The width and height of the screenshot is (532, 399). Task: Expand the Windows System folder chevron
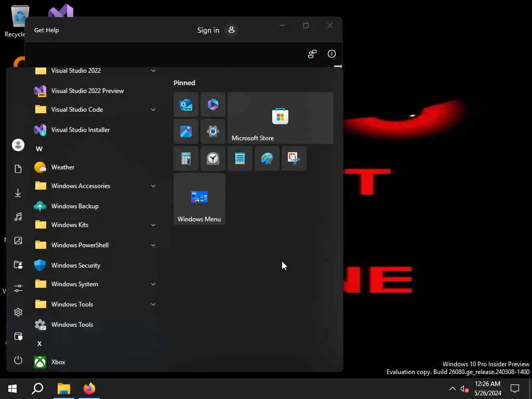[153, 284]
